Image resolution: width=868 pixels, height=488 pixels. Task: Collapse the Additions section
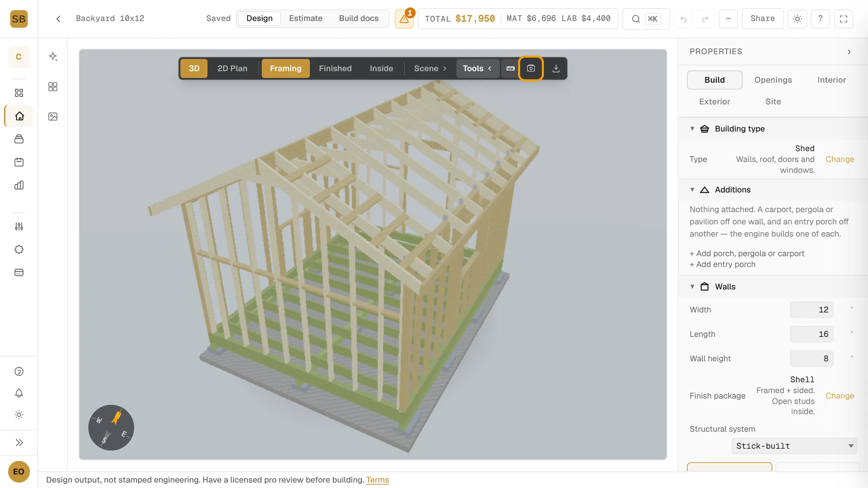pos(692,190)
